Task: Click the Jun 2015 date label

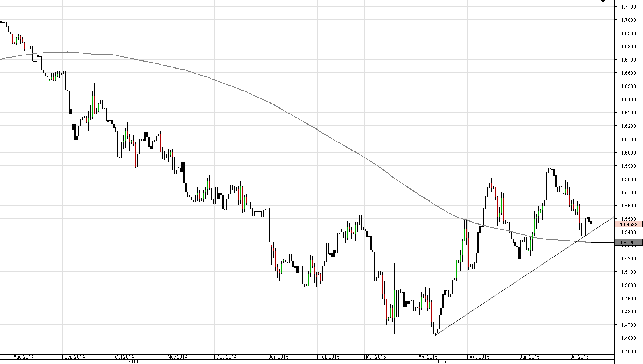Action: click(x=530, y=357)
